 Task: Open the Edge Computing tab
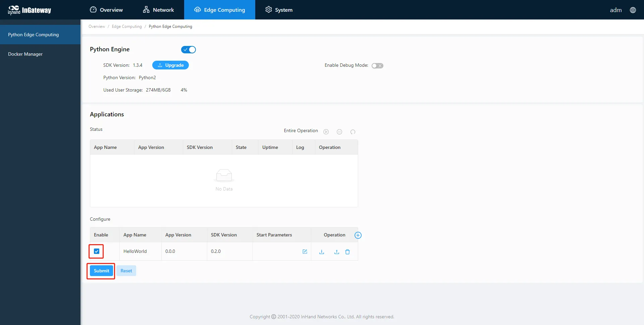click(220, 10)
